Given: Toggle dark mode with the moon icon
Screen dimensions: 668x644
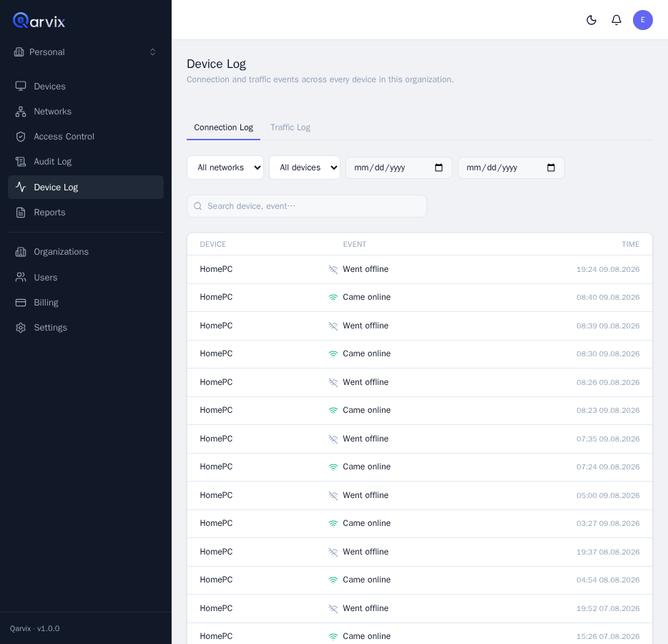Looking at the screenshot, I should [591, 20].
